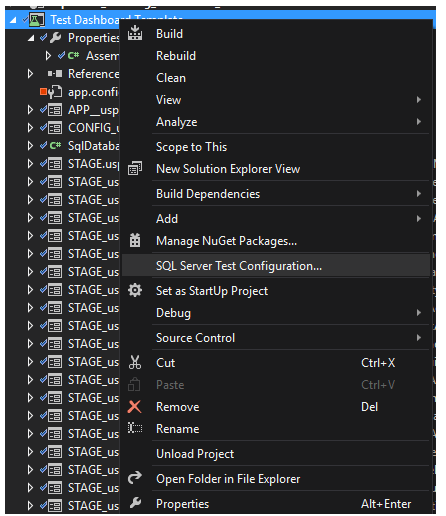Click the arrow icon beside Open Folder in File Explorer
The image size is (446, 516).
(x=135, y=478)
